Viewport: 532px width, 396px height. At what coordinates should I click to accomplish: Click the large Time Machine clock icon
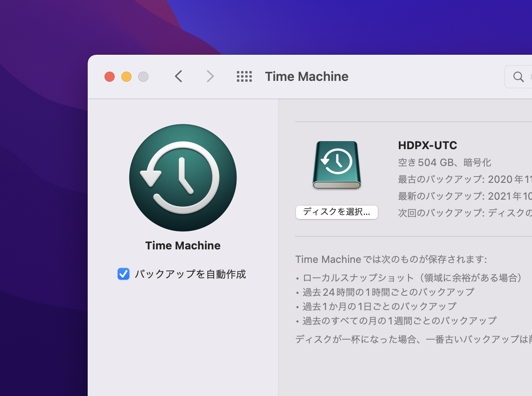tap(183, 178)
